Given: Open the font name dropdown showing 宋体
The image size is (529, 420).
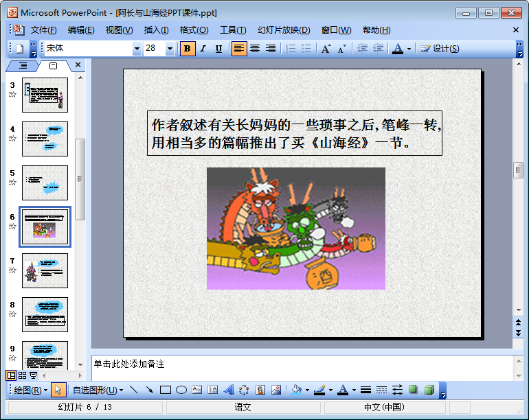Looking at the screenshot, I should point(137,49).
